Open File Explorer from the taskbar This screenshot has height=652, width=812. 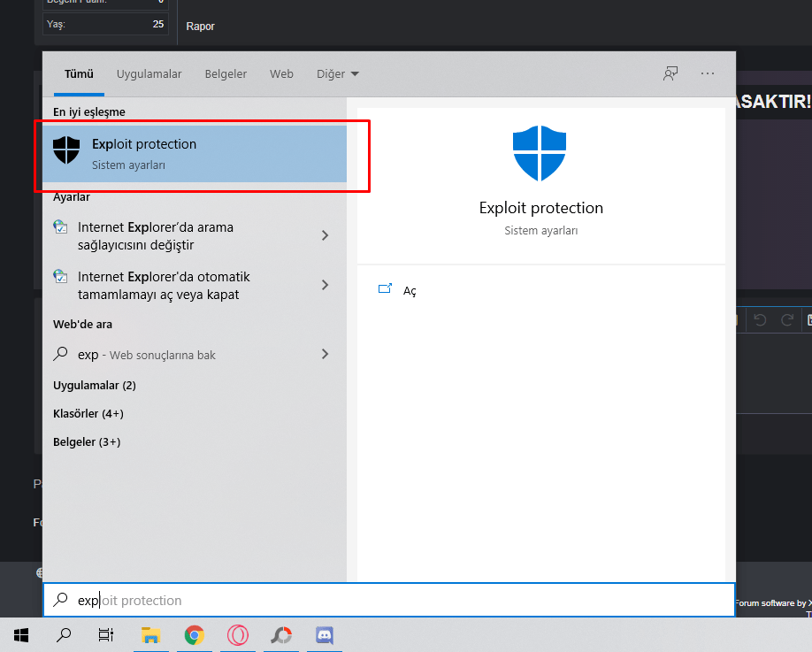click(x=150, y=635)
